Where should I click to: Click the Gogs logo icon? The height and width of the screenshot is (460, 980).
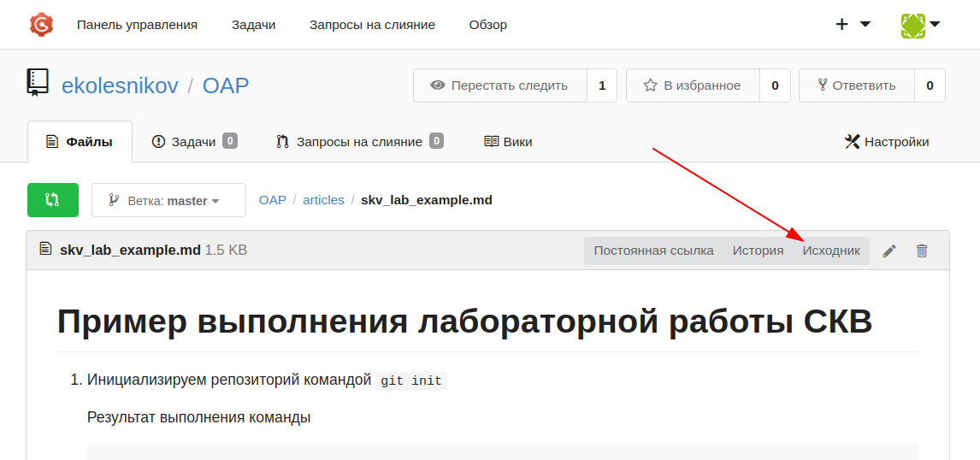[41, 25]
